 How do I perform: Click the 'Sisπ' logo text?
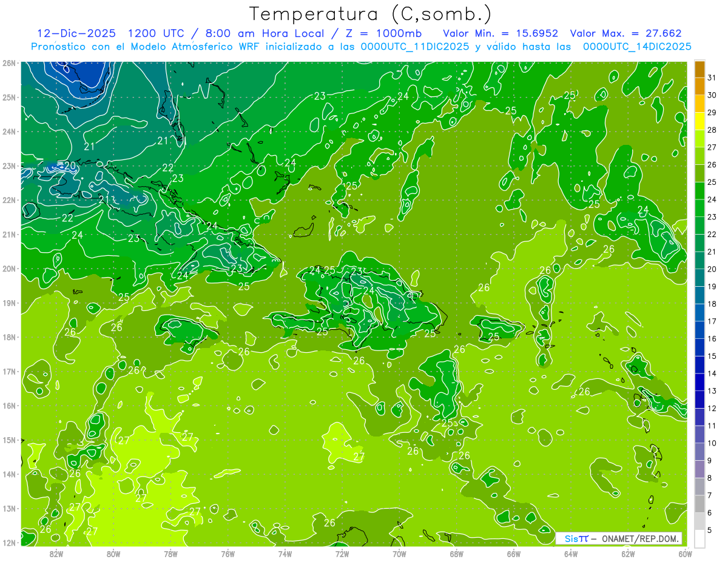(x=576, y=538)
